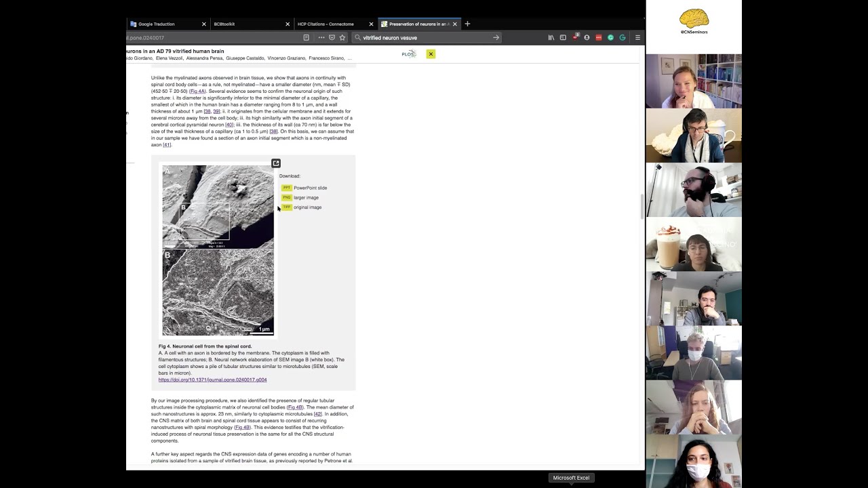The image size is (868, 488).
Task: Open the journal.pone.0240017.g004 DOI link
Action: click(212, 380)
